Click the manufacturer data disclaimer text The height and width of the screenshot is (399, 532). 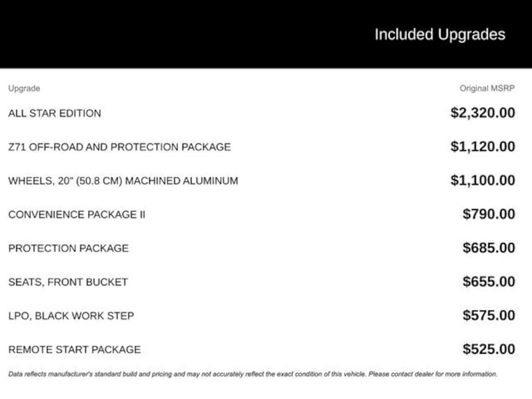[x=252, y=374]
